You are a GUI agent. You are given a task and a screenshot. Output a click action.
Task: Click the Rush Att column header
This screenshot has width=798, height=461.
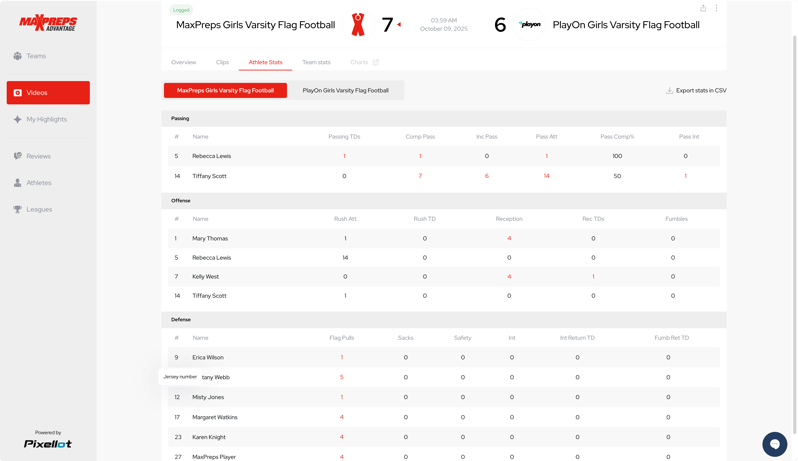pyautogui.click(x=345, y=219)
